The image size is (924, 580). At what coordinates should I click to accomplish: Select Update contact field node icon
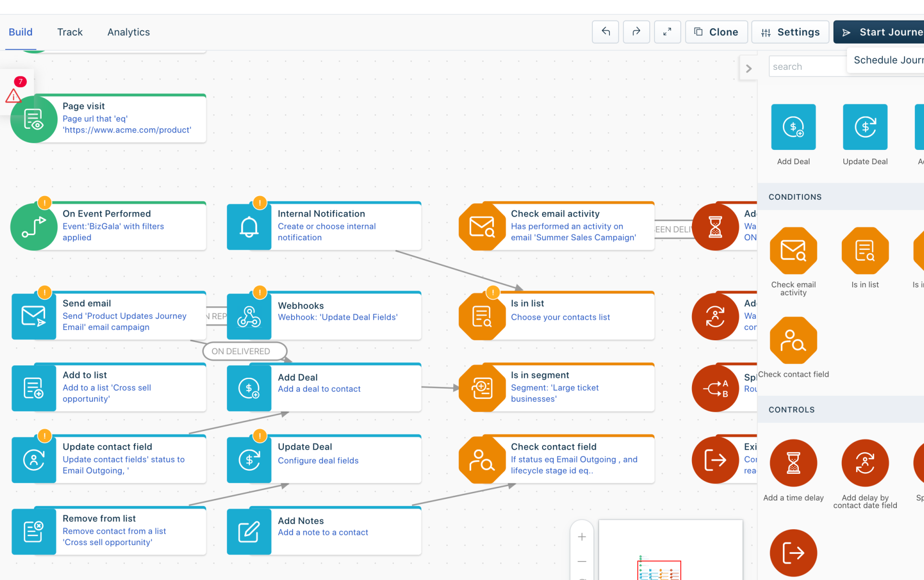[34, 460]
